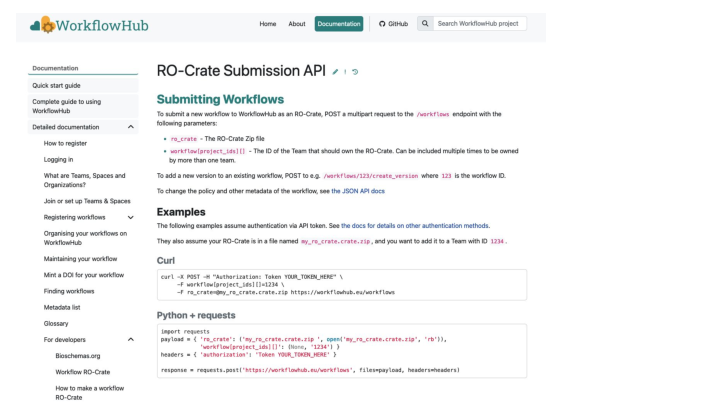
Task: Click the Curl heading
Action: pyautogui.click(x=166, y=260)
